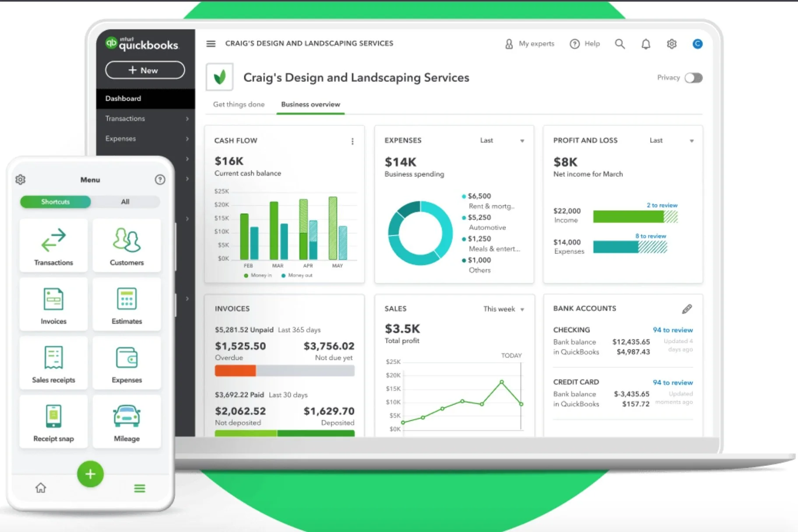Click teal Expenses bar in Profit and Loss
The height and width of the screenshot is (532, 798).
[615, 247]
